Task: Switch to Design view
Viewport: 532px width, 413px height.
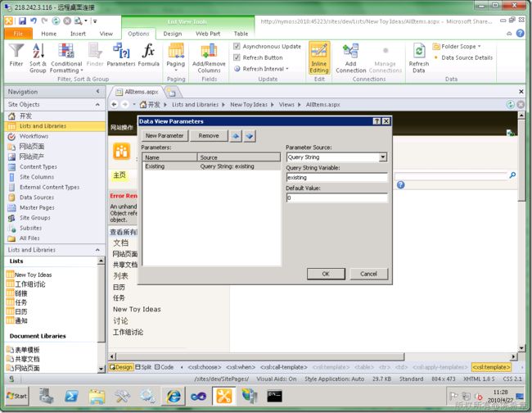Action: pos(121,367)
